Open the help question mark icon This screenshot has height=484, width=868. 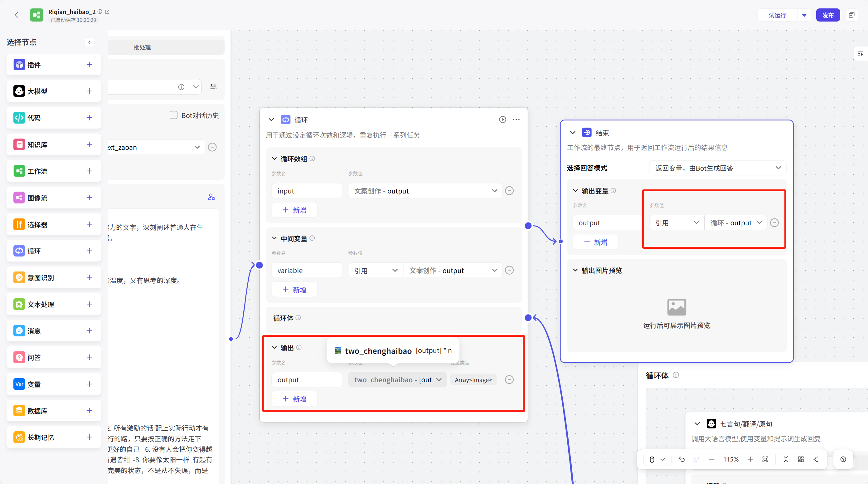tap(843, 459)
